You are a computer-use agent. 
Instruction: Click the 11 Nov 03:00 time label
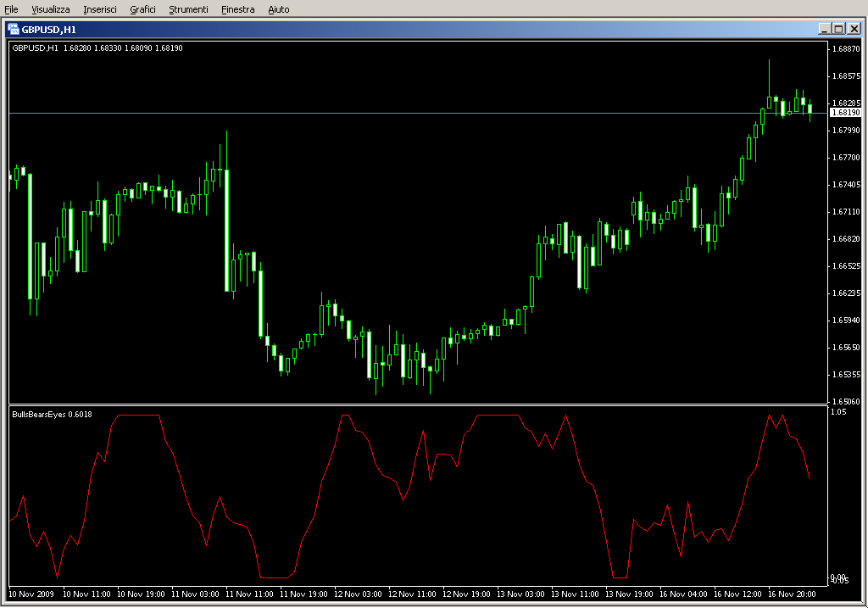[x=196, y=594]
